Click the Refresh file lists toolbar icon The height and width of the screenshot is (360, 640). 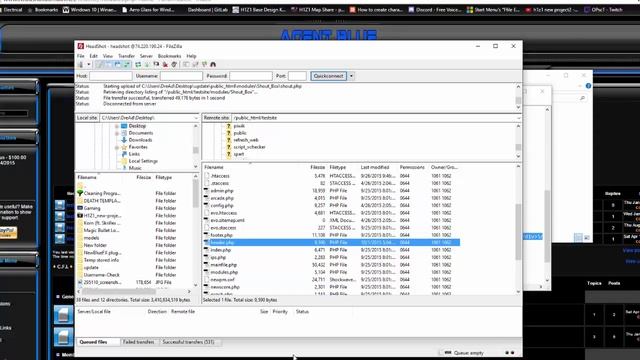[x=138, y=64]
